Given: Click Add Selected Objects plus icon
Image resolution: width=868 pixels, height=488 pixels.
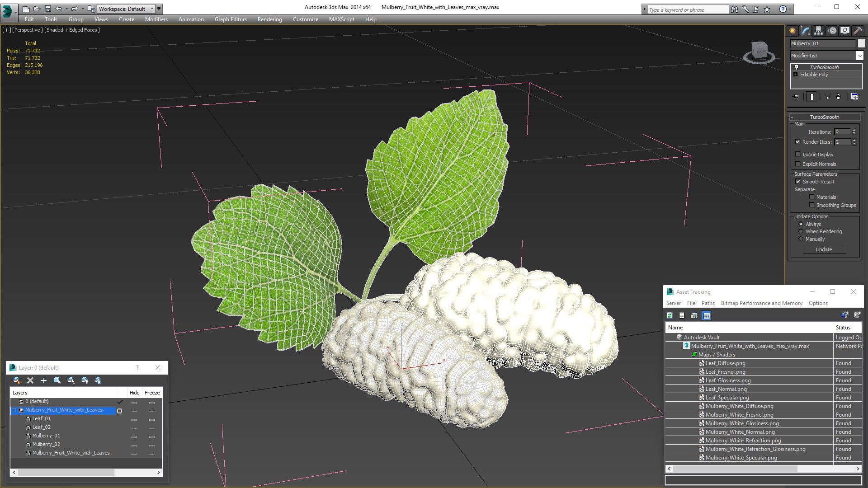Looking at the screenshot, I should coord(44,380).
